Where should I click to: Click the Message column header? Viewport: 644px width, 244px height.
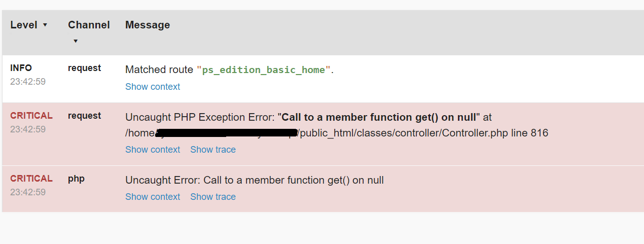(x=148, y=25)
